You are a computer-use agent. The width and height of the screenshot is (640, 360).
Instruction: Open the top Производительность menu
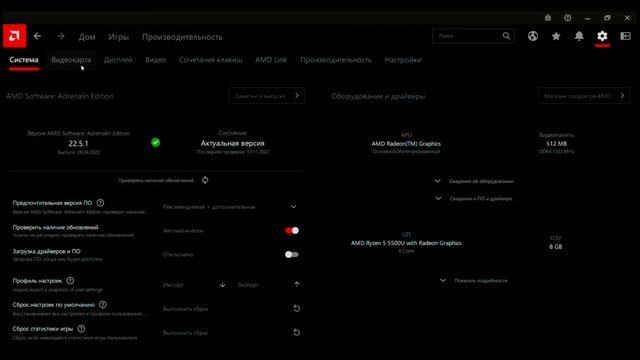pos(182,37)
